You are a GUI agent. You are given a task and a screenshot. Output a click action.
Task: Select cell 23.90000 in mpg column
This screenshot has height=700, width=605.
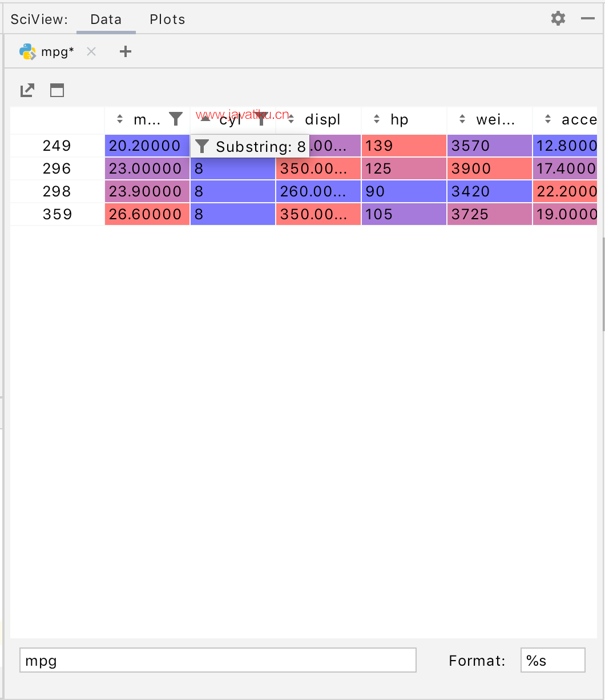147,191
